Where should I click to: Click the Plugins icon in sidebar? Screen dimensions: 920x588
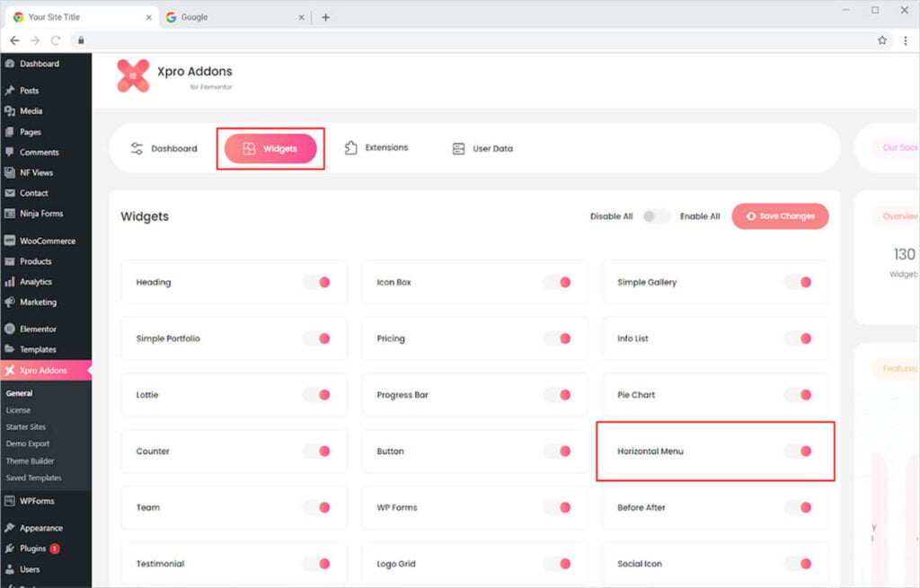pos(10,549)
